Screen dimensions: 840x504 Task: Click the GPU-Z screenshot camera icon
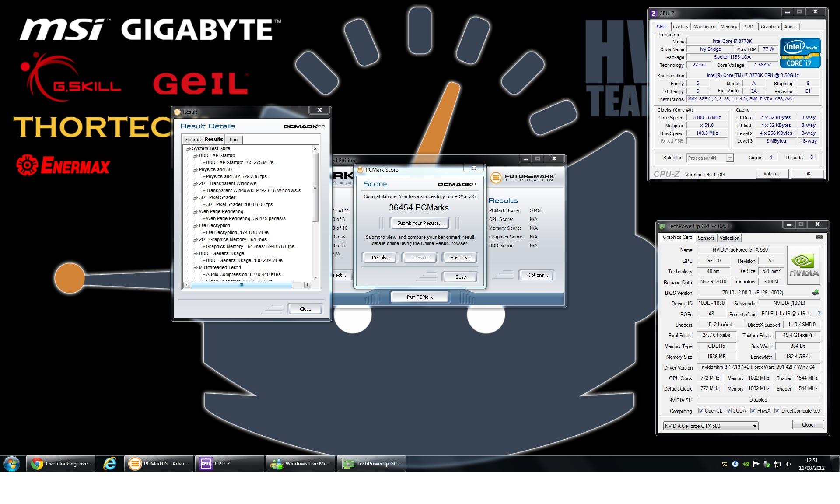click(819, 237)
